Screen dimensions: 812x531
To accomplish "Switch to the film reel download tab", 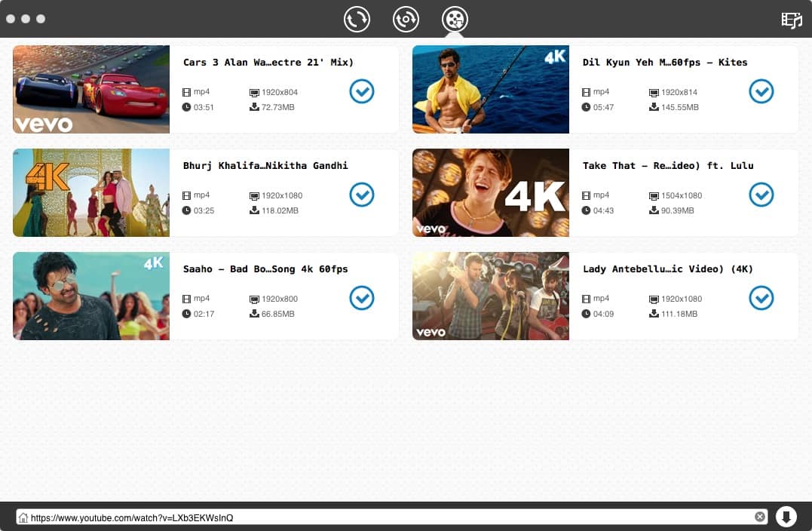I will point(455,20).
